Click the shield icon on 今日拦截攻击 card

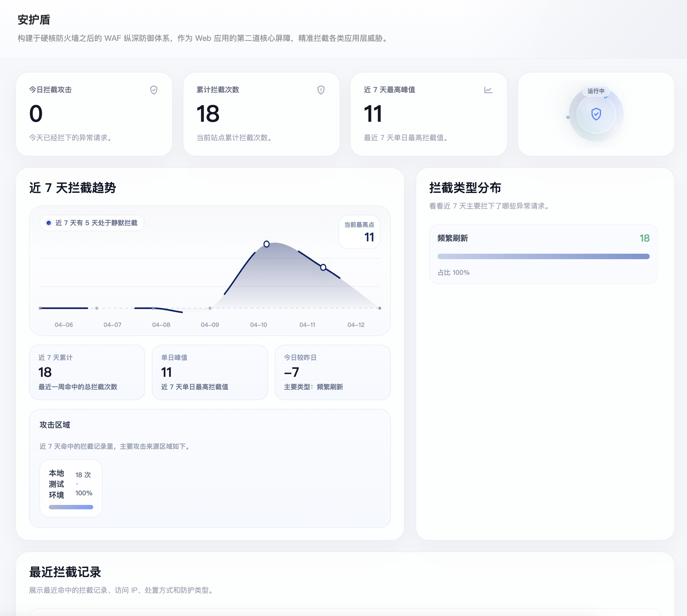pyautogui.click(x=154, y=90)
